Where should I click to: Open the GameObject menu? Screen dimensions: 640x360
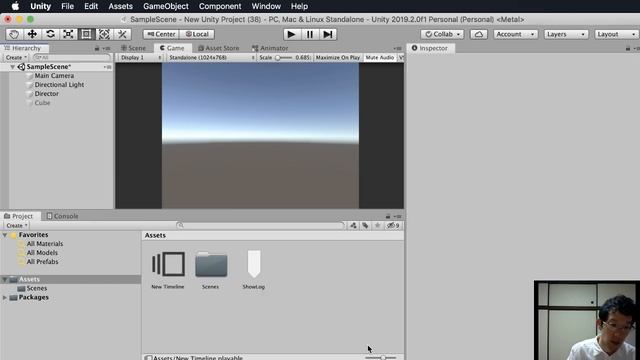pyautogui.click(x=166, y=6)
